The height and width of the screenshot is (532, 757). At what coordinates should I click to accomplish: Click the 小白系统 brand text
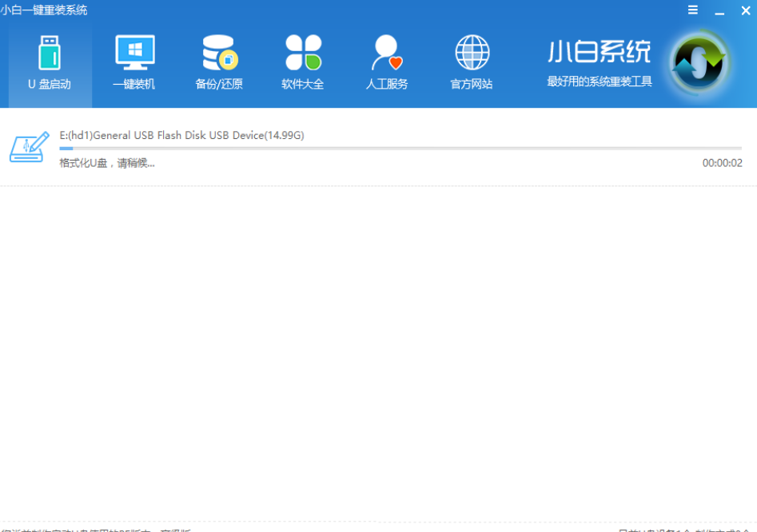click(x=598, y=49)
